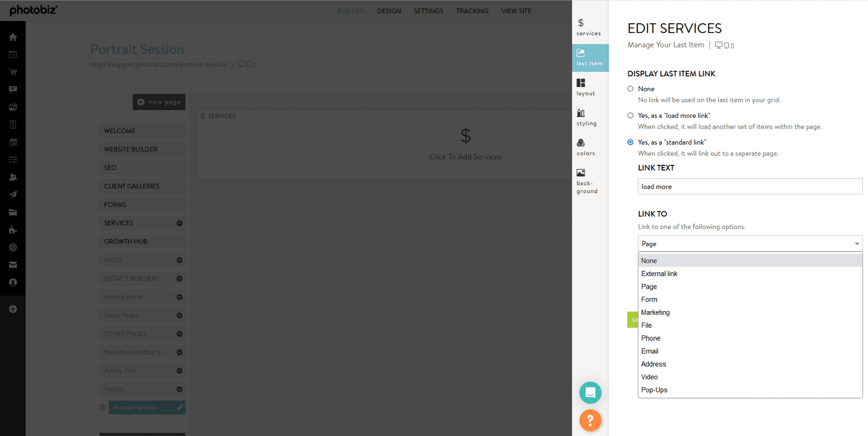Viewport: 868px width, 436px height.
Task: Switch to the DESIGN tab
Action: [389, 10]
